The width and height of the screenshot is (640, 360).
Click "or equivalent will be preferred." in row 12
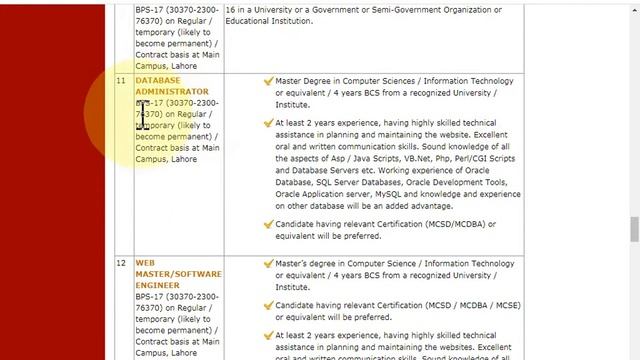point(333,317)
